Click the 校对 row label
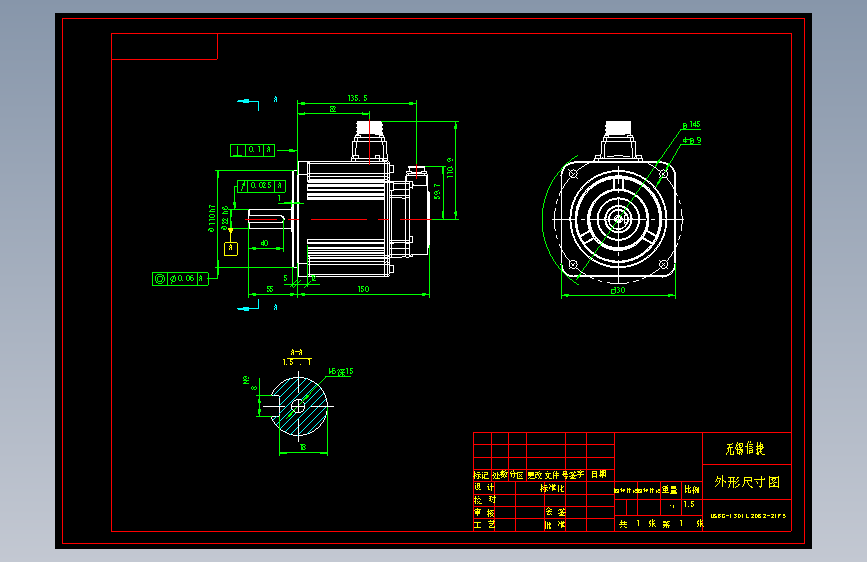Viewport: 867px width, 562px height. point(484,500)
